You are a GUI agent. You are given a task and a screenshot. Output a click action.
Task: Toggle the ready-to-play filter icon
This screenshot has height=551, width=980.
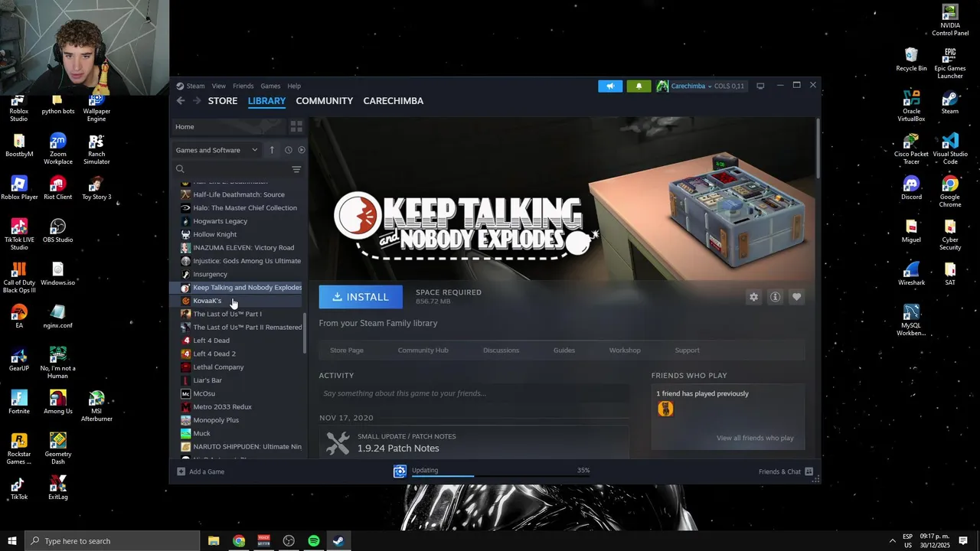pyautogui.click(x=301, y=150)
